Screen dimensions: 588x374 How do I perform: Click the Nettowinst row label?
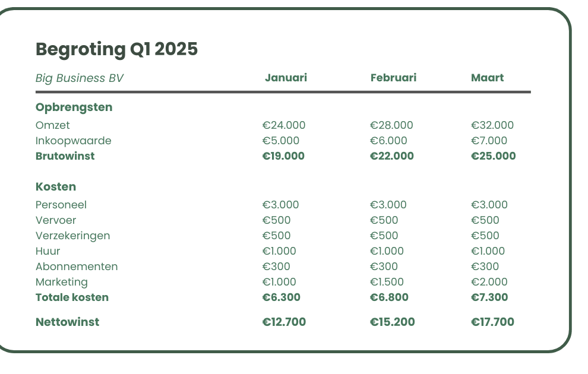click(x=68, y=322)
